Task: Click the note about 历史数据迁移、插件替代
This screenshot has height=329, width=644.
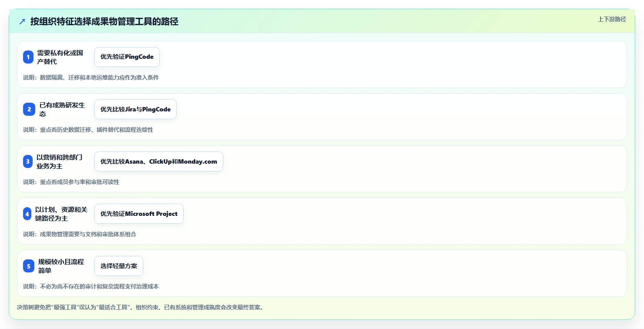Action: (88, 130)
